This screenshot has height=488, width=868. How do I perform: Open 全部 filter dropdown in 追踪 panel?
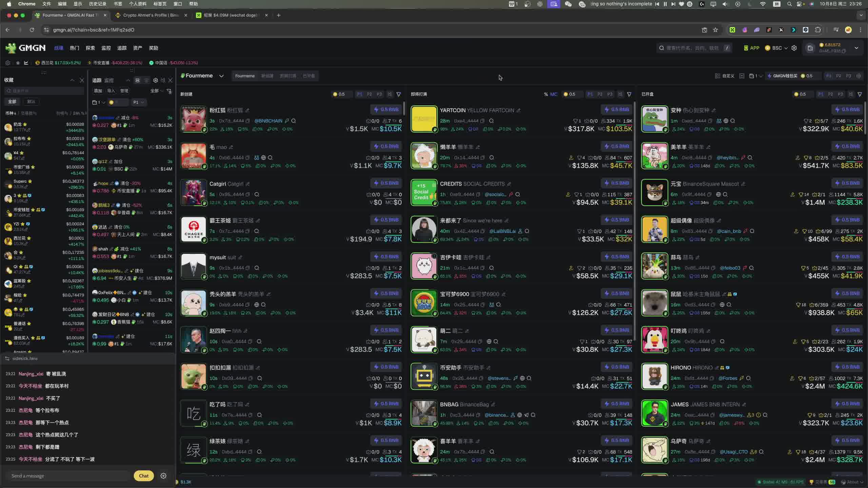click(156, 91)
